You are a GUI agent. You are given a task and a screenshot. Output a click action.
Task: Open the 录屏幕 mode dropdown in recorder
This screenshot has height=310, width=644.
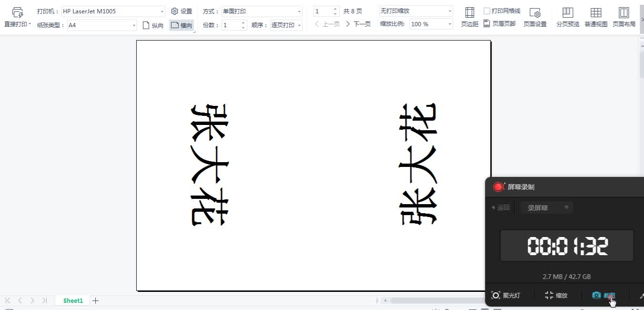pyautogui.click(x=546, y=207)
